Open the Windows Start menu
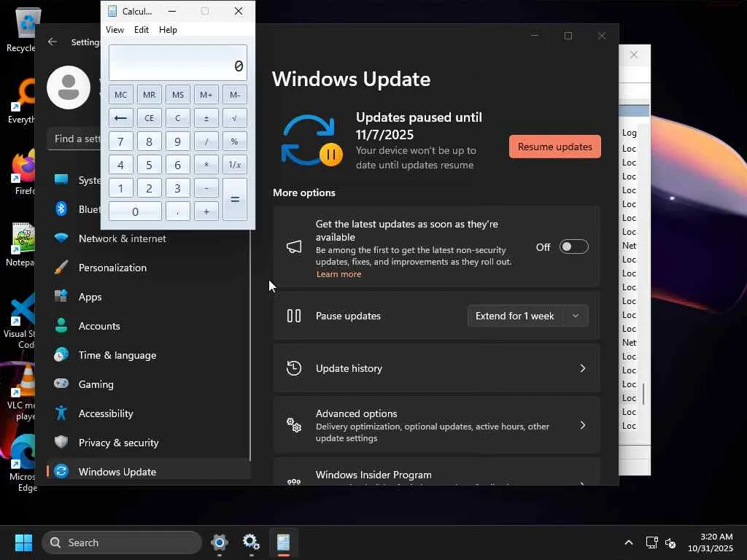Viewport: 747px width, 560px height. tap(23, 542)
